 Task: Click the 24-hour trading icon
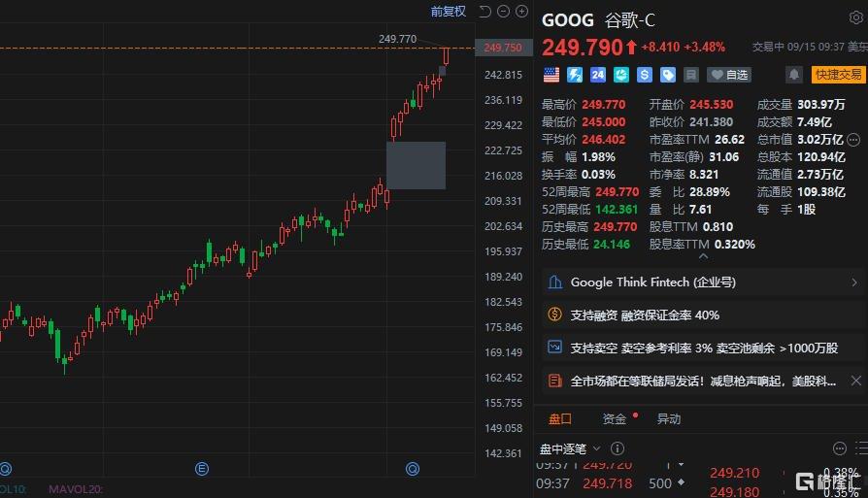point(598,75)
